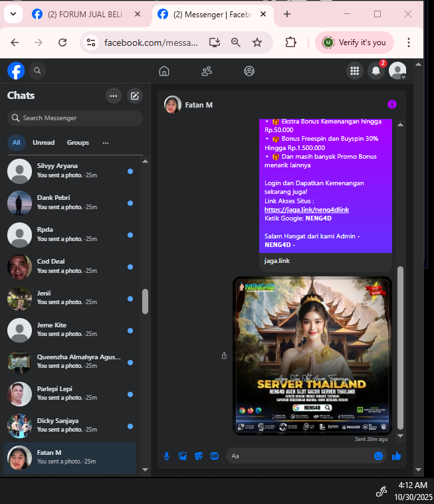Record a voice clip with microphone icon
Screen dimensions: 434x504
167,456
